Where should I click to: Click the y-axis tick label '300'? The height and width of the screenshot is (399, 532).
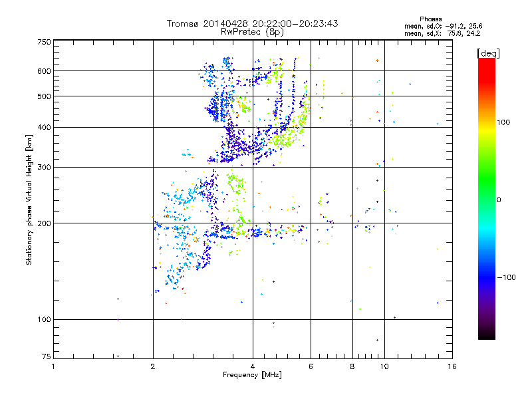point(45,168)
